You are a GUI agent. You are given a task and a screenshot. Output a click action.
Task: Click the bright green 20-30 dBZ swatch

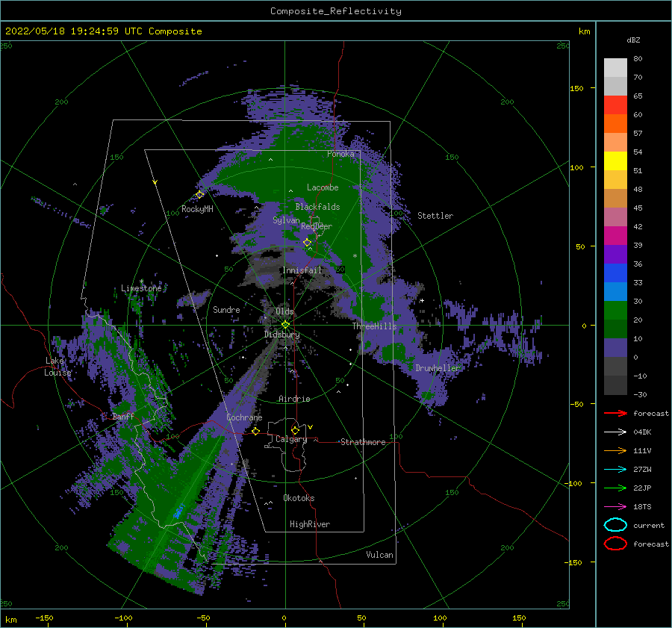(615, 311)
